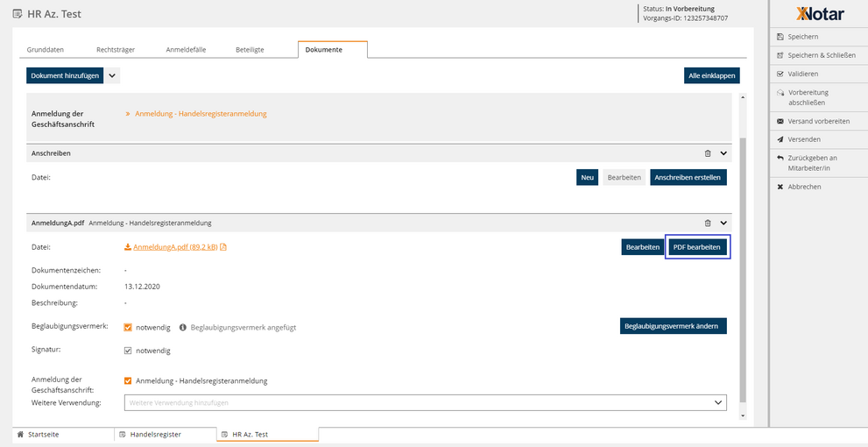The height and width of the screenshot is (447, 868).
Task: Delete AnmeldungA.pdf using its trash icon
Action: 708,223
